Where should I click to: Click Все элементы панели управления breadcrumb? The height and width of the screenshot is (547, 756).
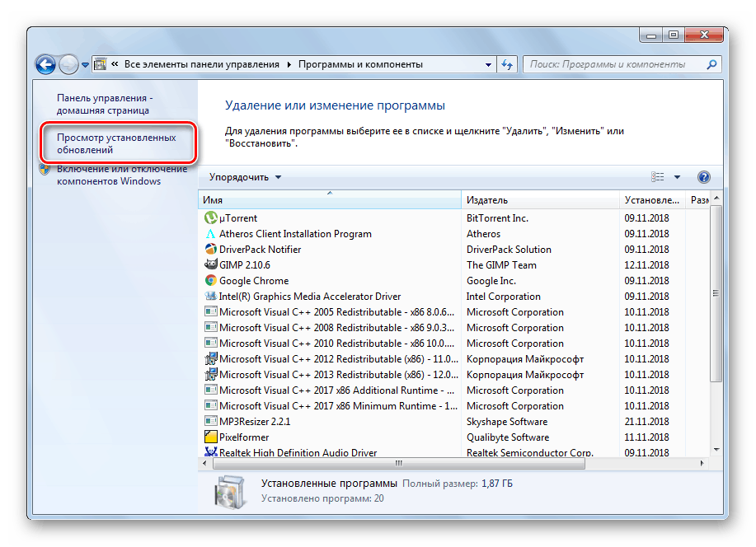click(201, 64)
